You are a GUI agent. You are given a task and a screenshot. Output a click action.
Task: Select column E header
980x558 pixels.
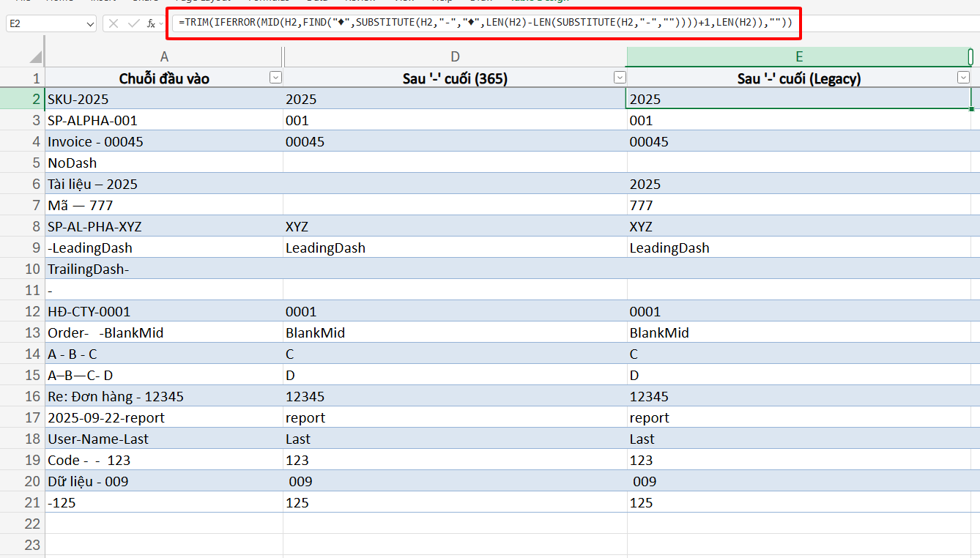point(798,57)
